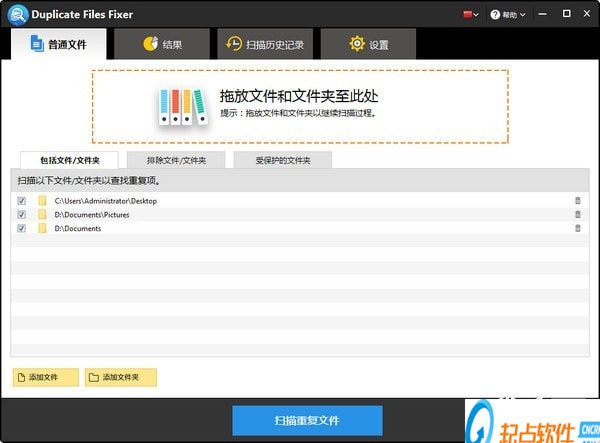
Task: Select the C:\Users\Administrator\Desktop path text
Action: click(106, 201)
